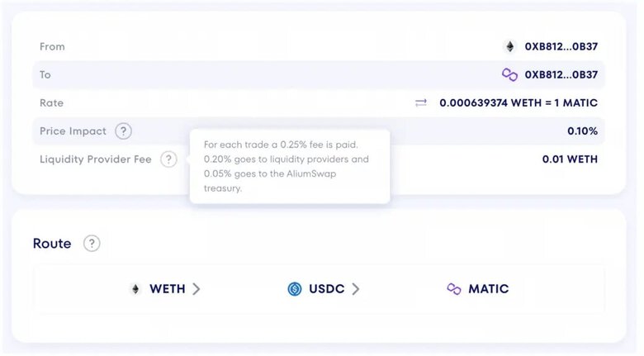
Task: Select the From wallet address 0XB812...0B37
Action: (x=561, y=46)
